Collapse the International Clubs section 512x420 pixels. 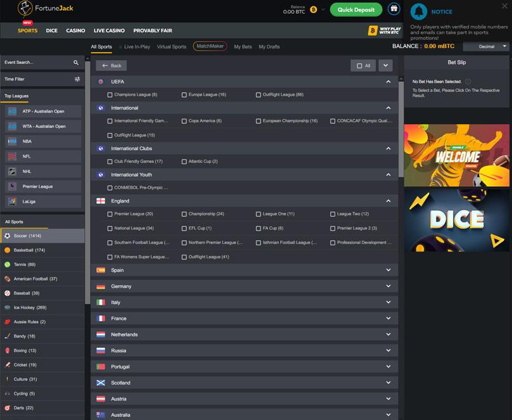pyautogui.click(x=388, y=148)
